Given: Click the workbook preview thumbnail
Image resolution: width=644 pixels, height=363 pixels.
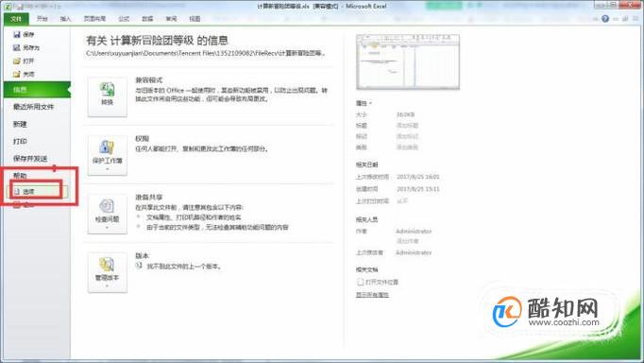Looking at the screenshot, I should point(408,62).
